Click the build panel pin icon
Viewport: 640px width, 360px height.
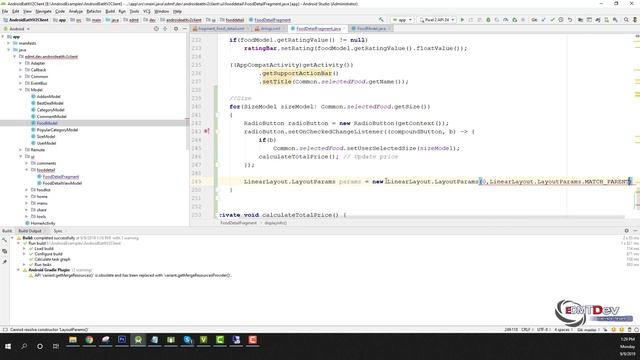click(x=4, y=262)
